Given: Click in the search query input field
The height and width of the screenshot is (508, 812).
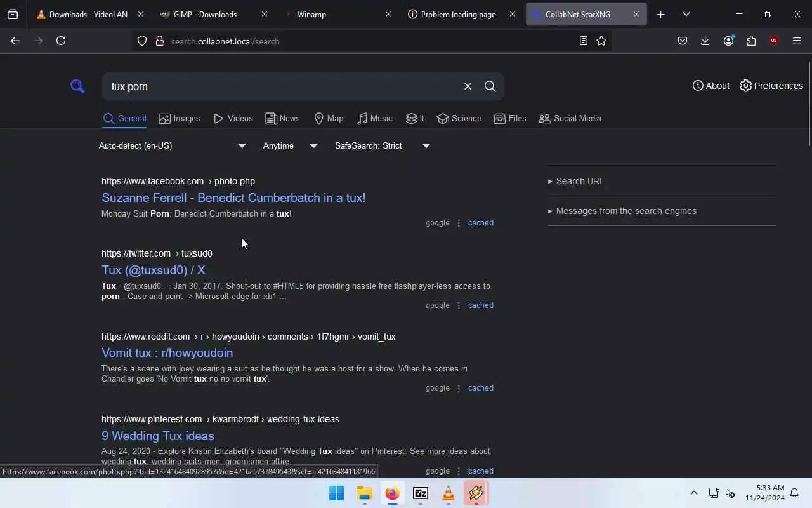Looking at the screenshot, I should [x=282, y=86].
